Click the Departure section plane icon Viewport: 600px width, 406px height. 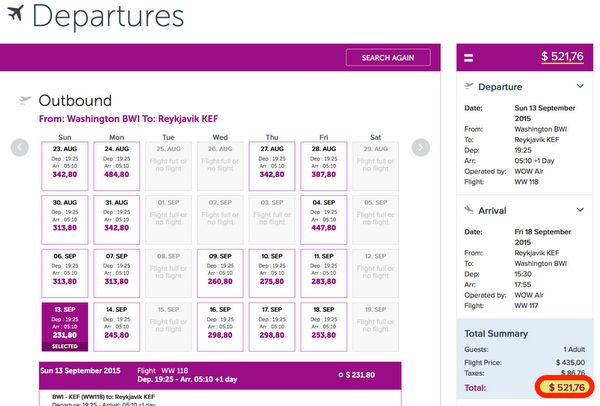click(x=469, y=86)
